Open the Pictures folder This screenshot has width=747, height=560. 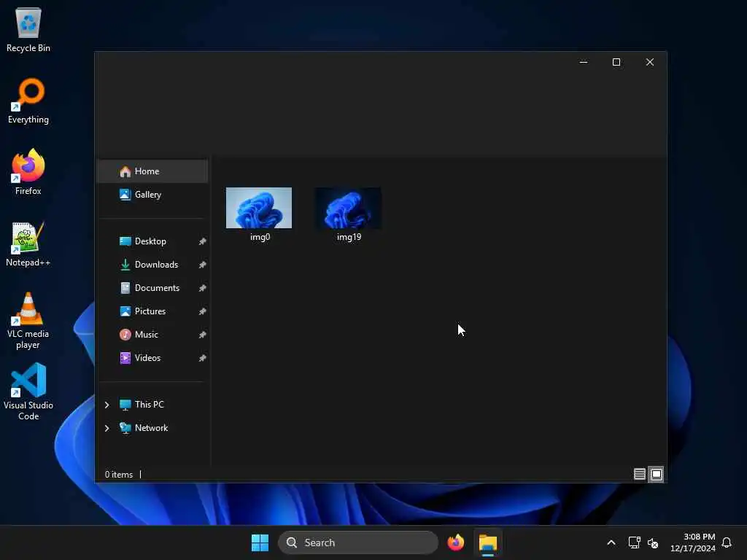(x=152, y=311)
